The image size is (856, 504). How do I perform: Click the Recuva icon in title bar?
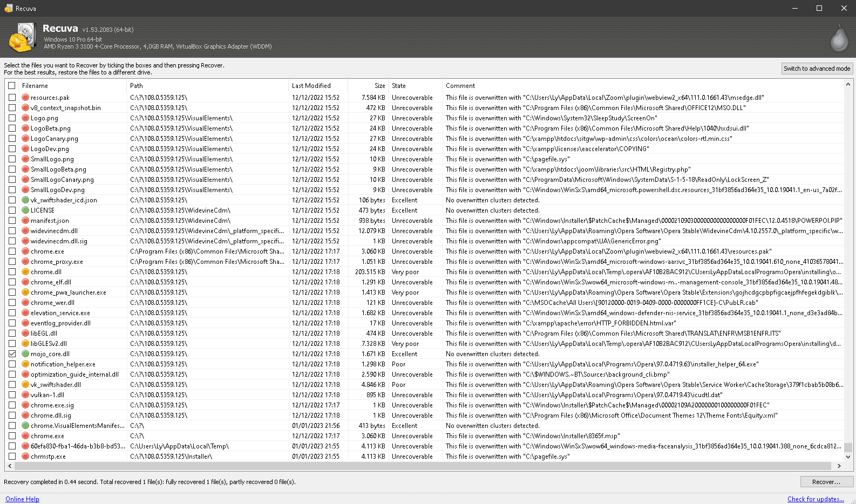(x=9, y=8)
